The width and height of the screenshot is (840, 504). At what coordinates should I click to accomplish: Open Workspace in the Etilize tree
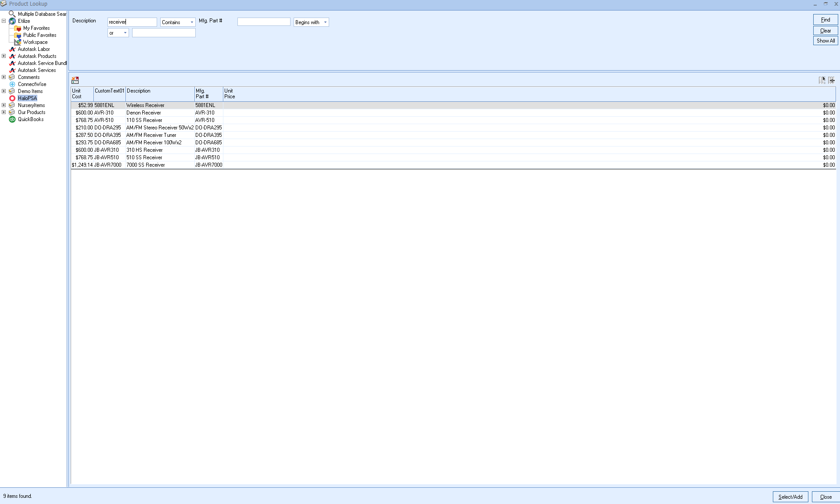coord(35,42)
